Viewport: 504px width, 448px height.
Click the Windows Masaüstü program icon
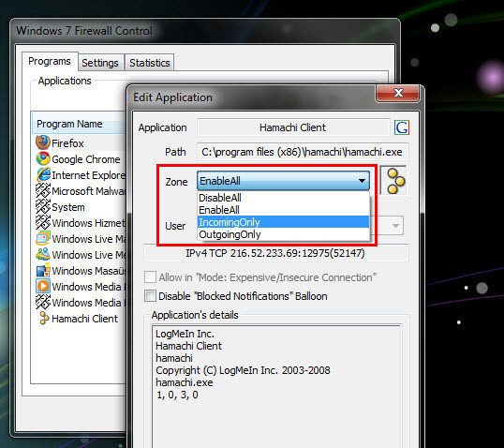point(43,271)
